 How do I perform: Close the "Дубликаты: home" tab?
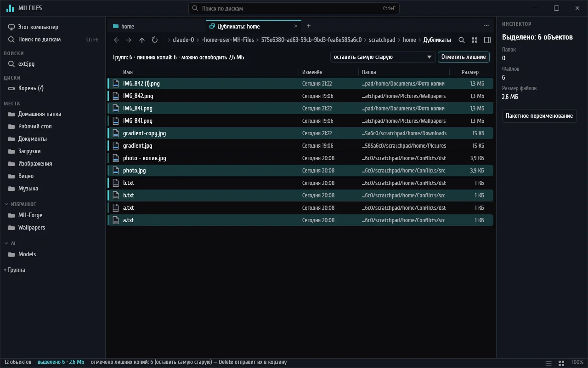296,26
